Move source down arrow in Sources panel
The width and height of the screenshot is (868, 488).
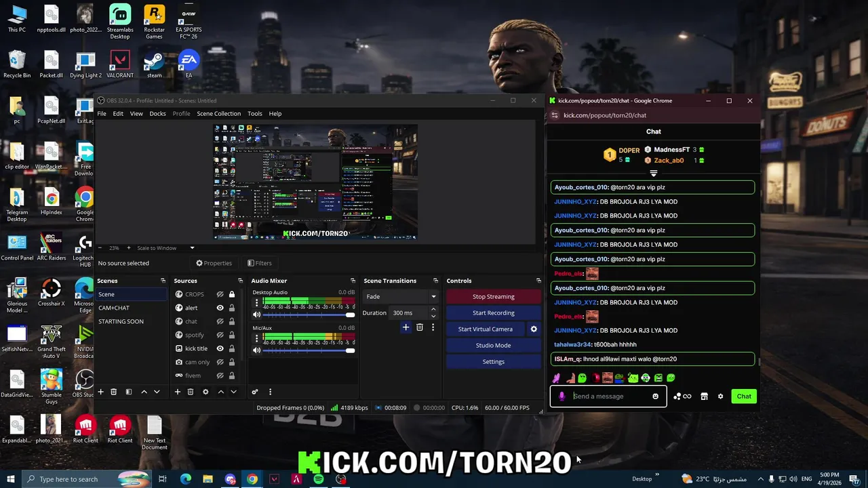233,392
